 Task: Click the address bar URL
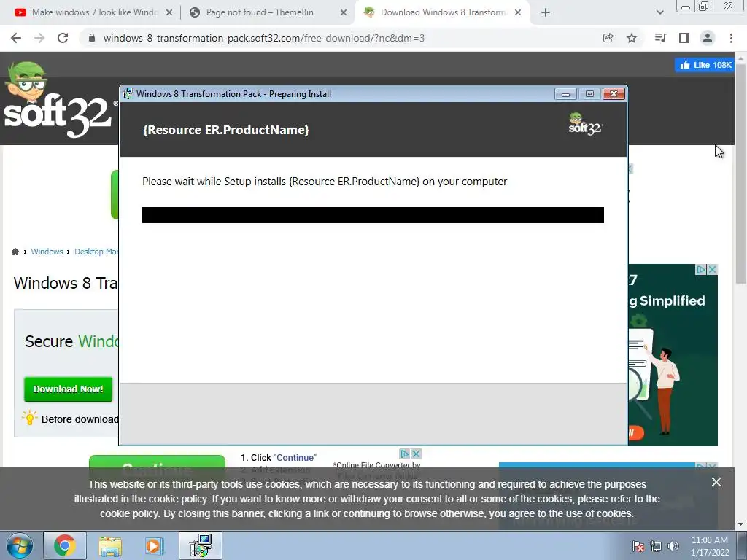tap(263, 38)
